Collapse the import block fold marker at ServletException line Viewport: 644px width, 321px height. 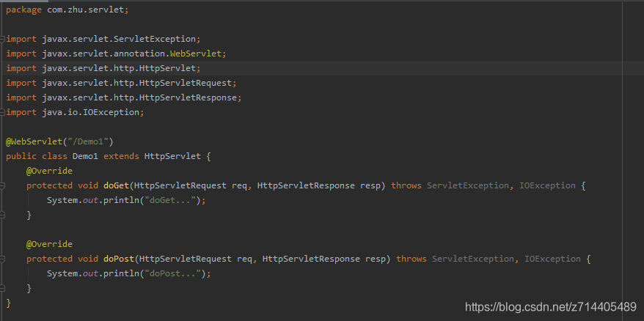tap(2, 39)
